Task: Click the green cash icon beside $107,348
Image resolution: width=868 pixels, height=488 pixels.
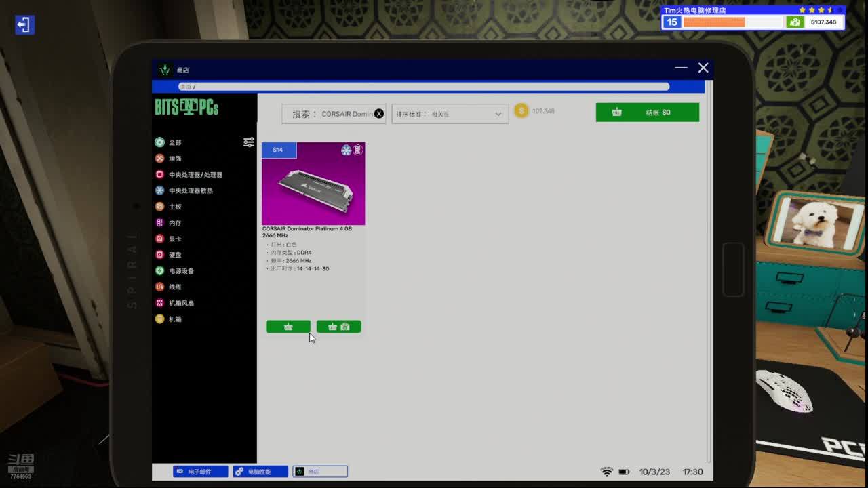Action: 795,22
